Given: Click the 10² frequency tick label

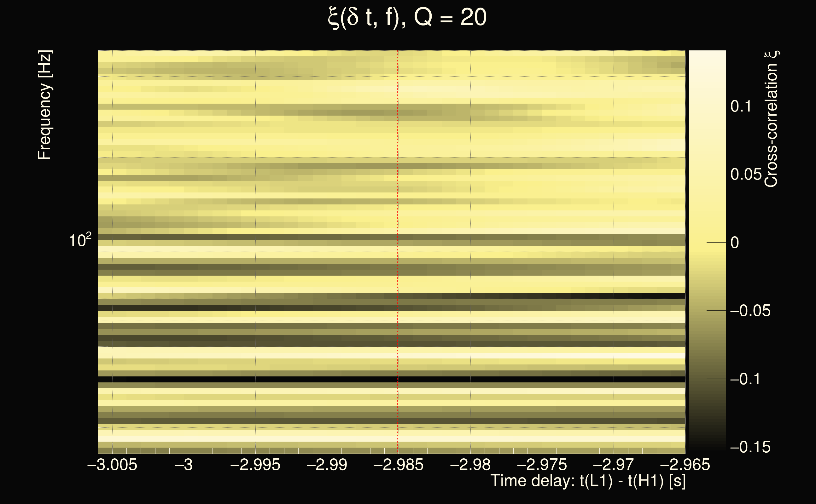Looking at the screenshot, I should 80,240.
